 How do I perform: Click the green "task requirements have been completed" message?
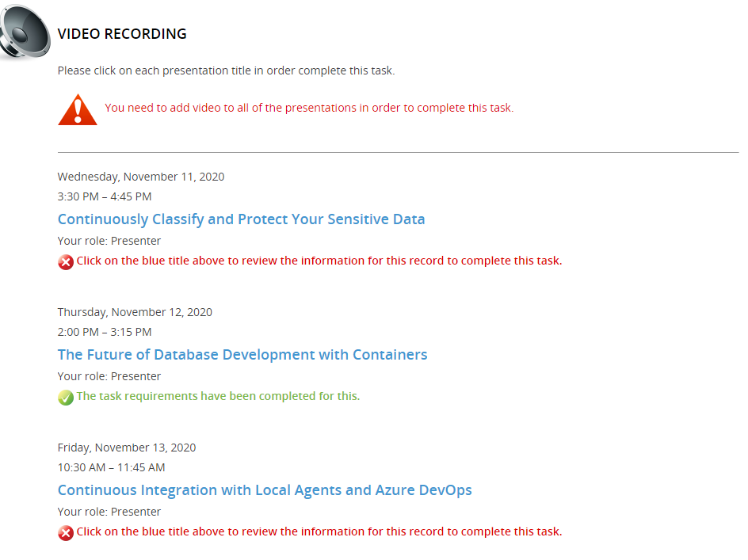point(218,396)
